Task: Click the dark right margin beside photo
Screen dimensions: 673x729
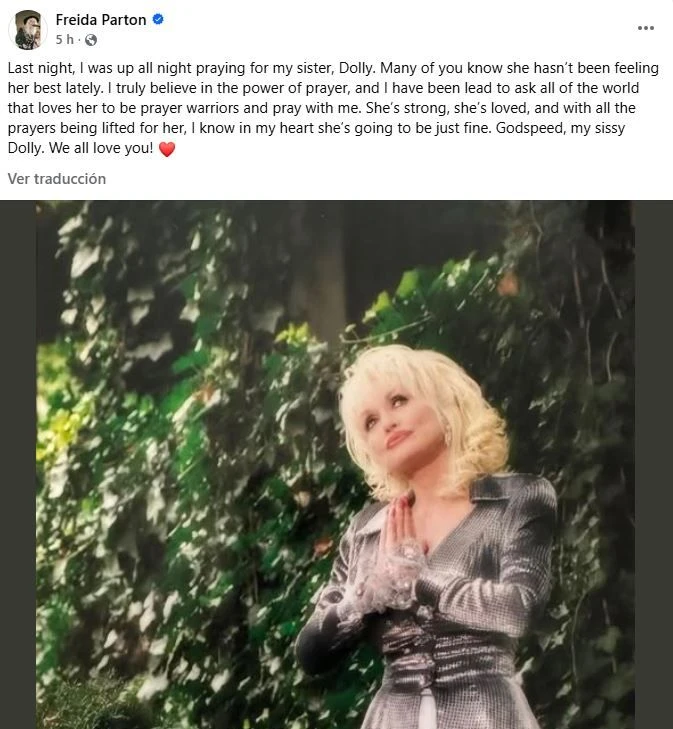Action: coord(654,464)
